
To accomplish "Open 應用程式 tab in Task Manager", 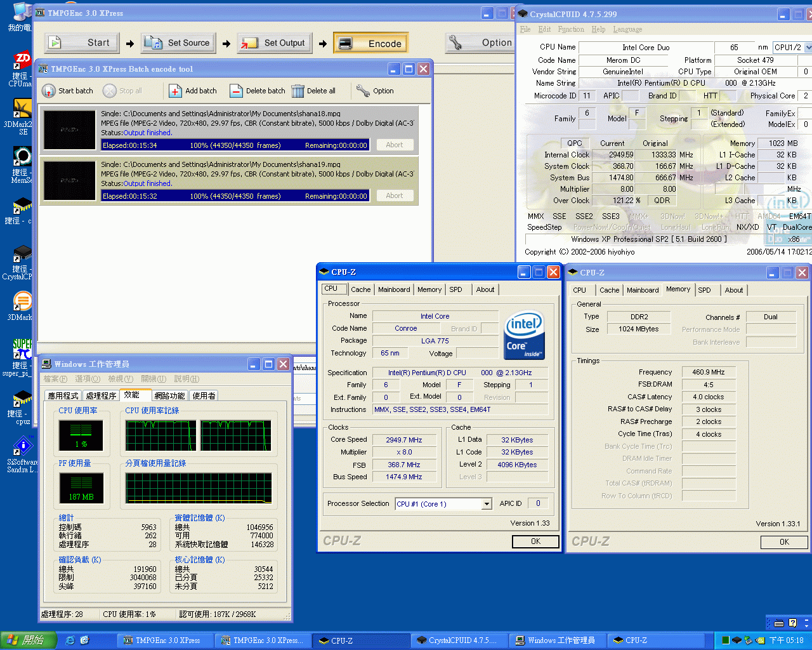I will pyautogui.click(x=63, y=395).
